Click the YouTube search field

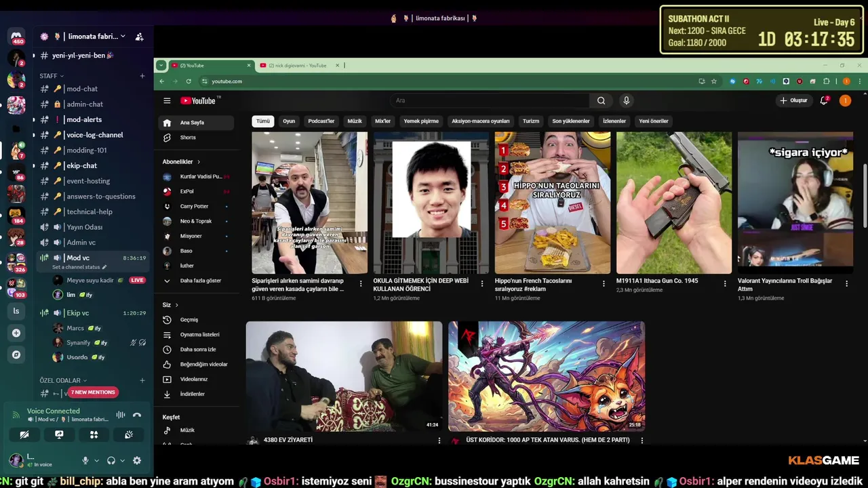pos(490,100)
